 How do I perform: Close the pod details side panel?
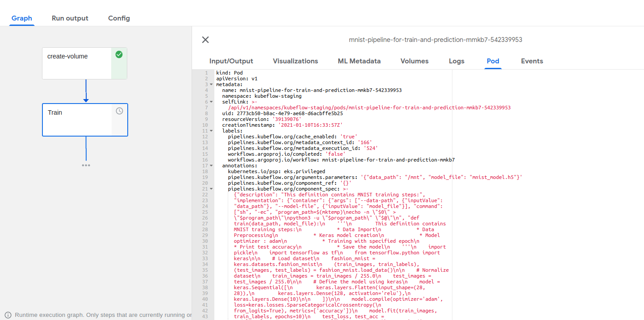[205, 40]
